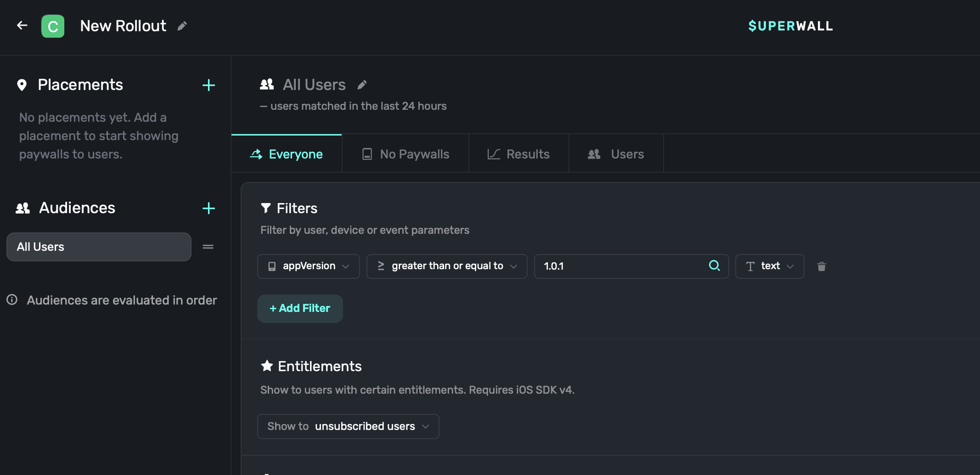Image resolution: width=980 pixels, height=475 pixels.
Task: Select the Users tab
Action: tap(616, 154)
